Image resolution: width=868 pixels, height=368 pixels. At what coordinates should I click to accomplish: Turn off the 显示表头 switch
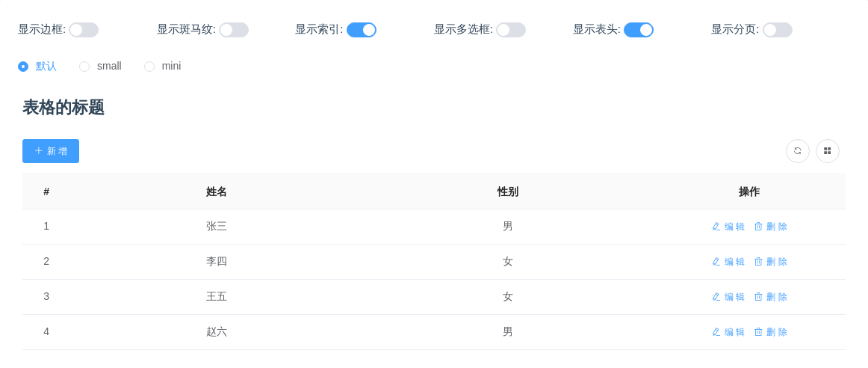pyautogui.click(x=639, y=30)
